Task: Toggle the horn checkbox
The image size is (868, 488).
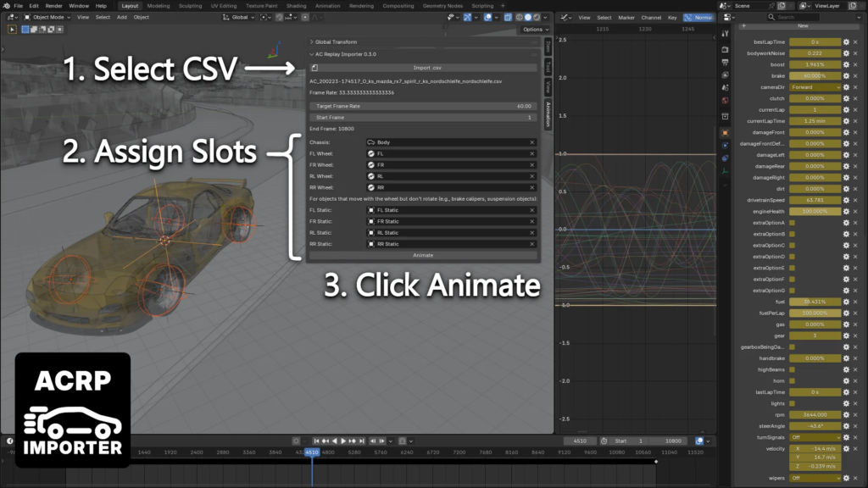Action: (x=793, y=380)
